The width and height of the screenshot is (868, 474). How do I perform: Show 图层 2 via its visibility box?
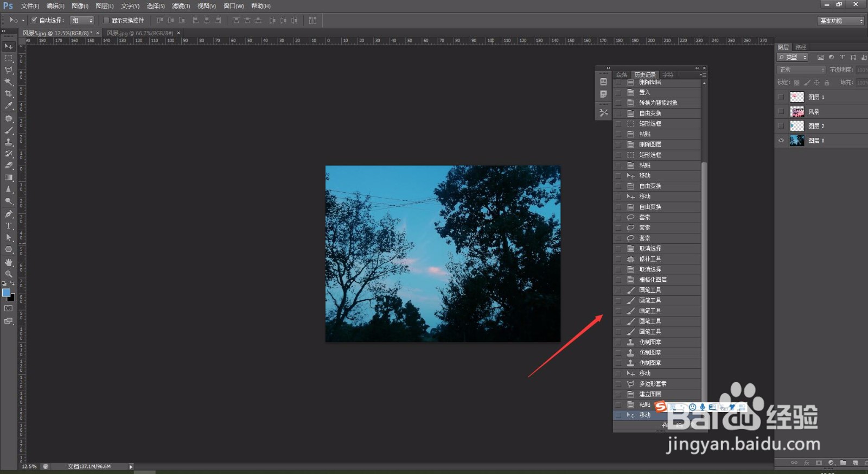coord(781,126)
